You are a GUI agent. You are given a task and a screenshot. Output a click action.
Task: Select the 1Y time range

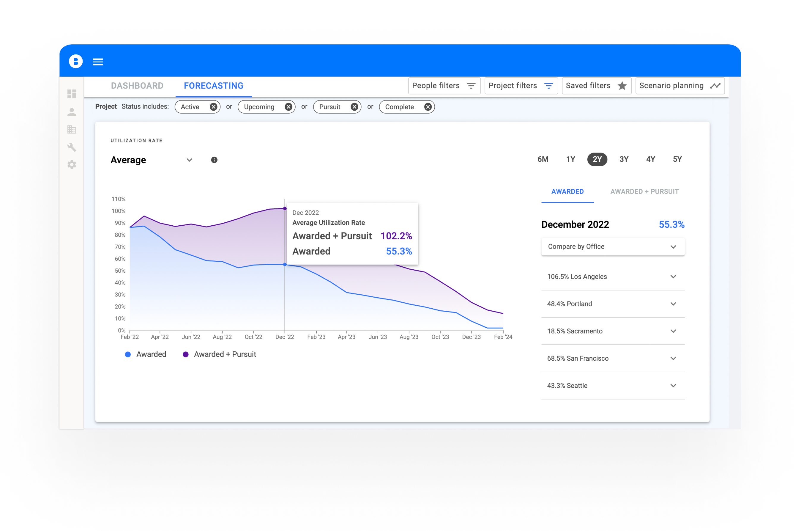coord(570,159)
